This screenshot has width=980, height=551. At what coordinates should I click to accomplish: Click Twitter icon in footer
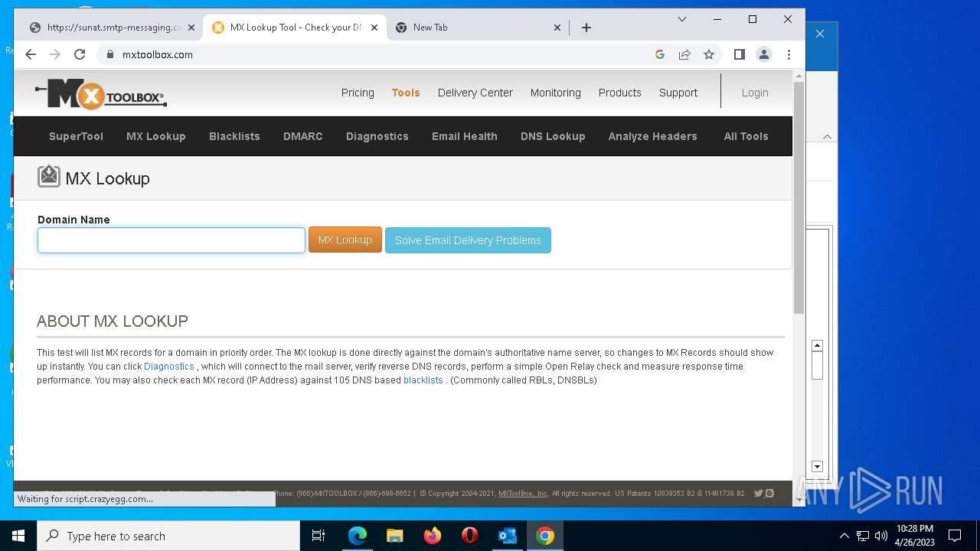click(758, 494)
